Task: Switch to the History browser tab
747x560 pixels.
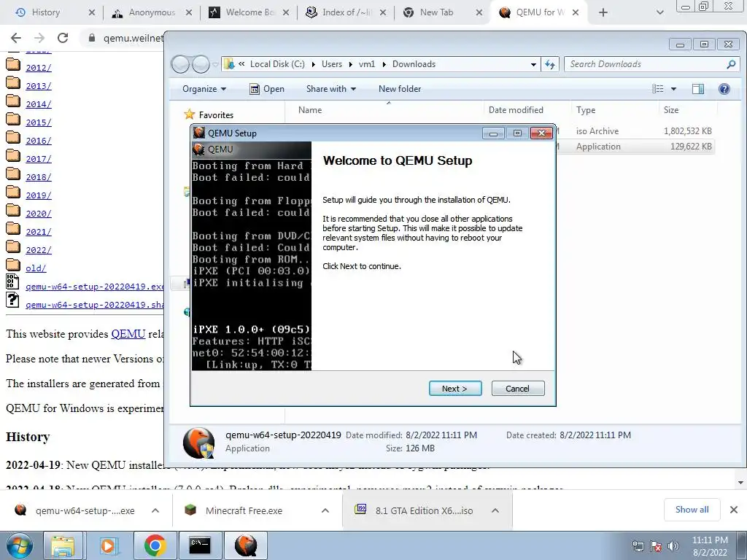Action: coord(53,12)
